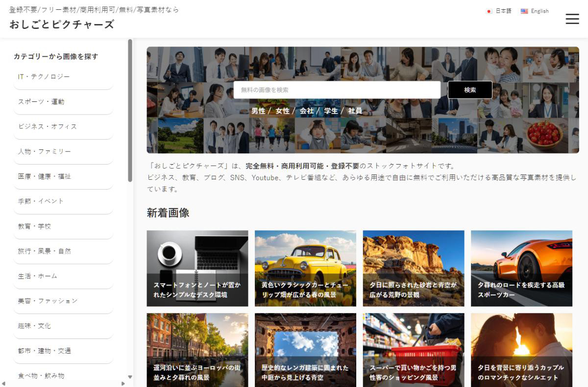This screenshot has width=588, height=387.
Task: Open the 食べ物・飲み物 category
Action: click(63, 375)
